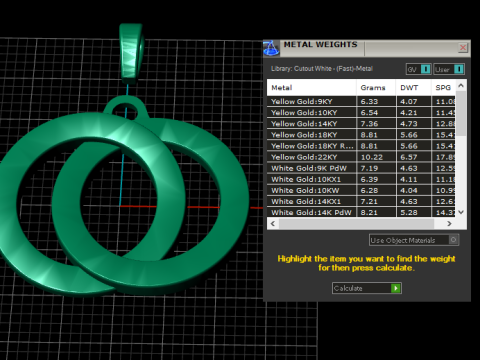Click the 7.19 grams cell
This screenshot has height=360, width=480.
[376, 168]
